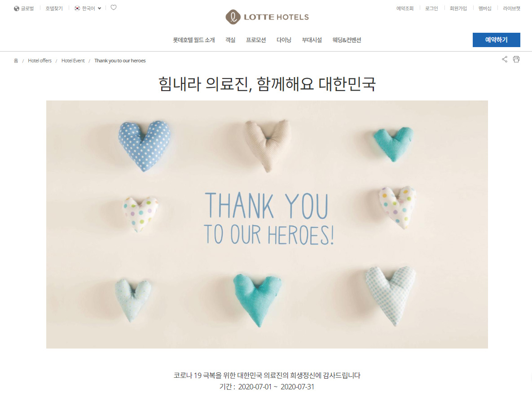The image size is (532, 401).
Task: Click the share icon
Action: click(505, 59)
